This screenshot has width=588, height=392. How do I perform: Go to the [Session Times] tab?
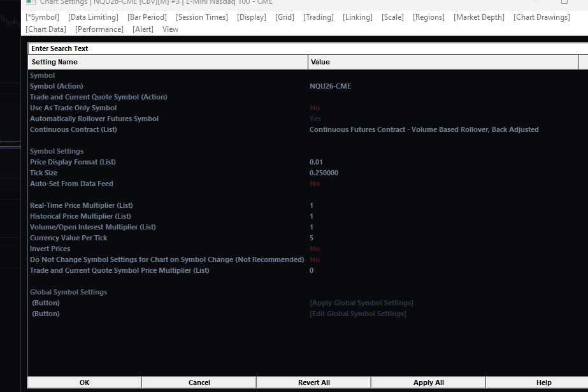tap(202, 17)
